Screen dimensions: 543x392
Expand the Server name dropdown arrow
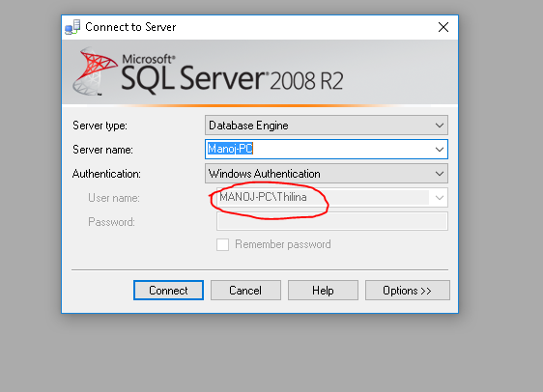point(440,150)
